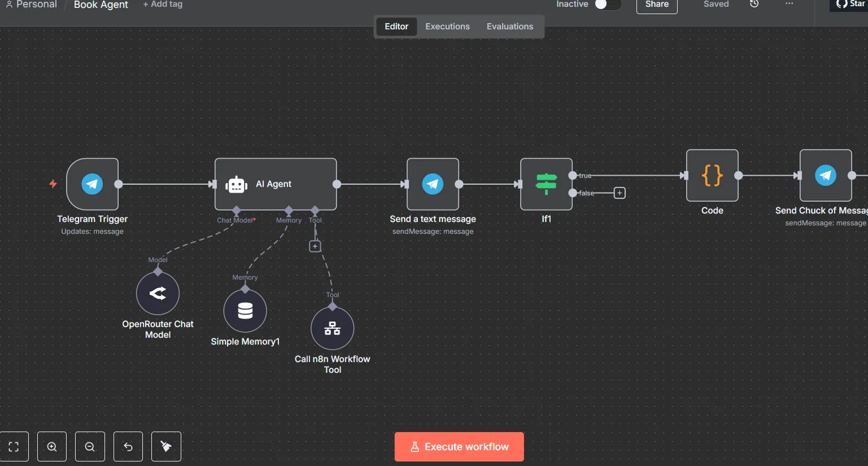Zoom in on the canvas

point(52,447)
